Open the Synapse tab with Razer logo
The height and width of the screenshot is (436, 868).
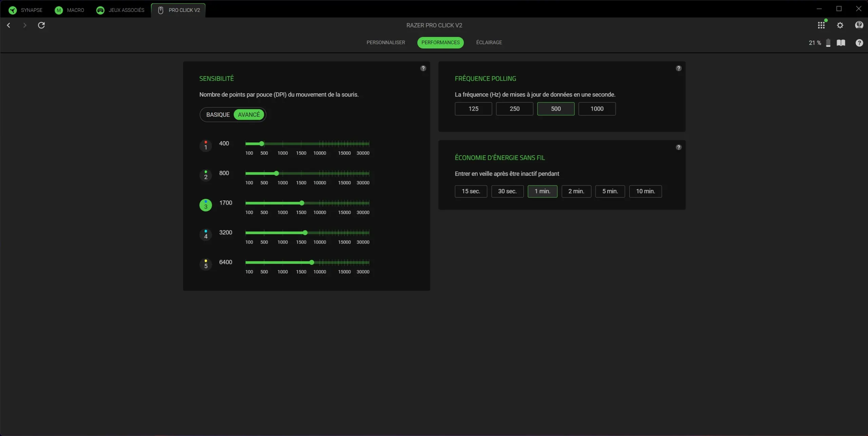pos(25,10)
